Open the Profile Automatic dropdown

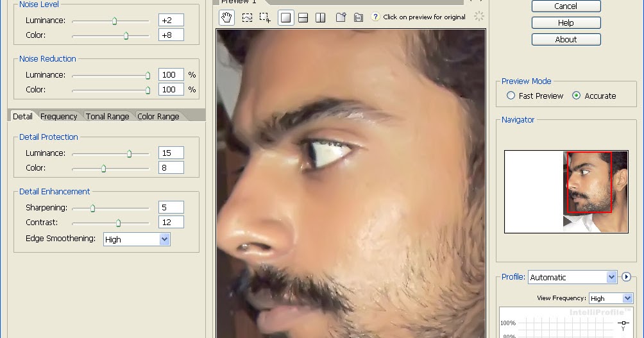[573, 277]
